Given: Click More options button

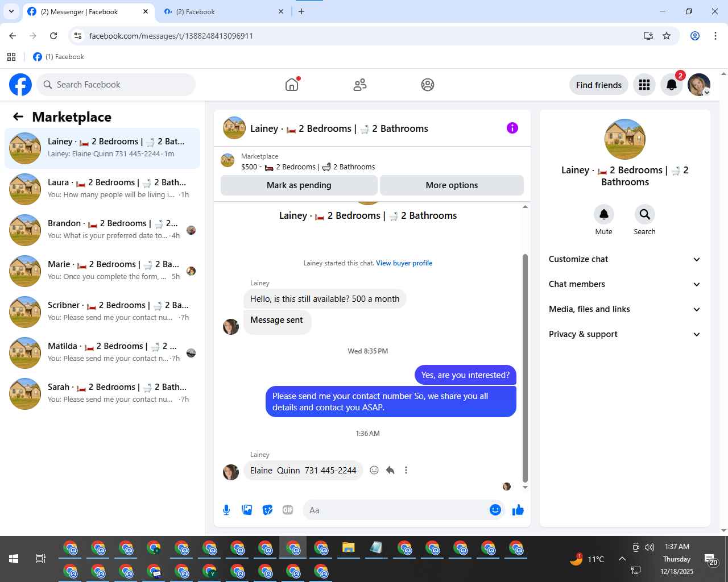Looking at the screenshot, I should [452, 185].
